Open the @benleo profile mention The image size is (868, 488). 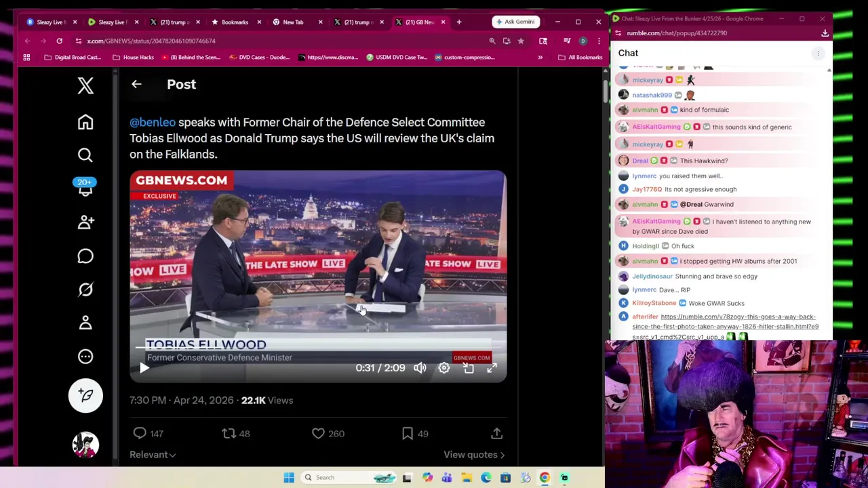click(153, 123)
